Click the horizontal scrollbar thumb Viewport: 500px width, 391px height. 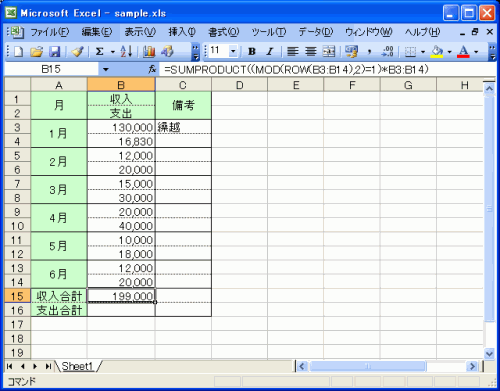pos(367,366)
